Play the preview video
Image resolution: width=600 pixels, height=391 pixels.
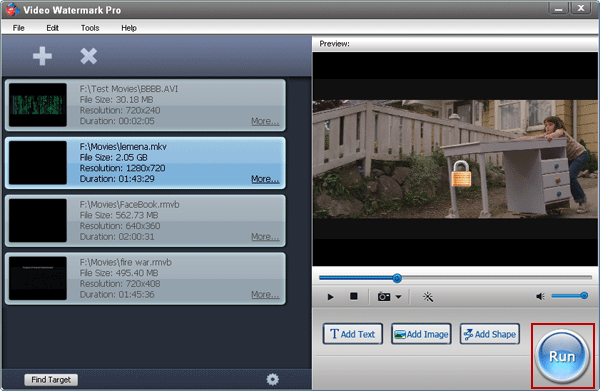click(330, 297)
